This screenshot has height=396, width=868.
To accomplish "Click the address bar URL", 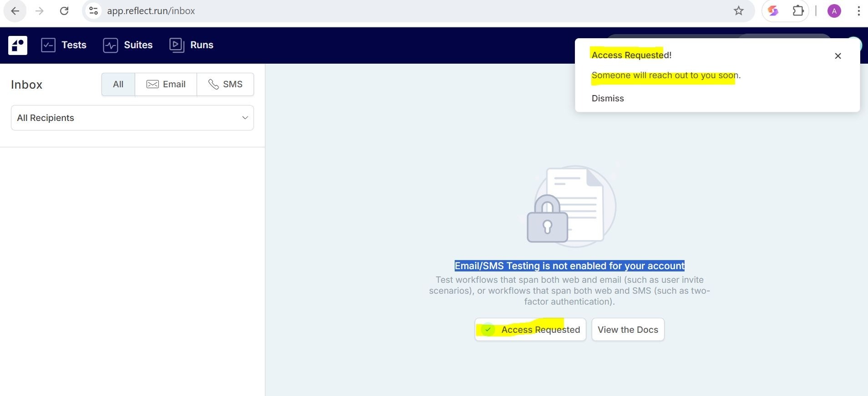I will [151, 11].
